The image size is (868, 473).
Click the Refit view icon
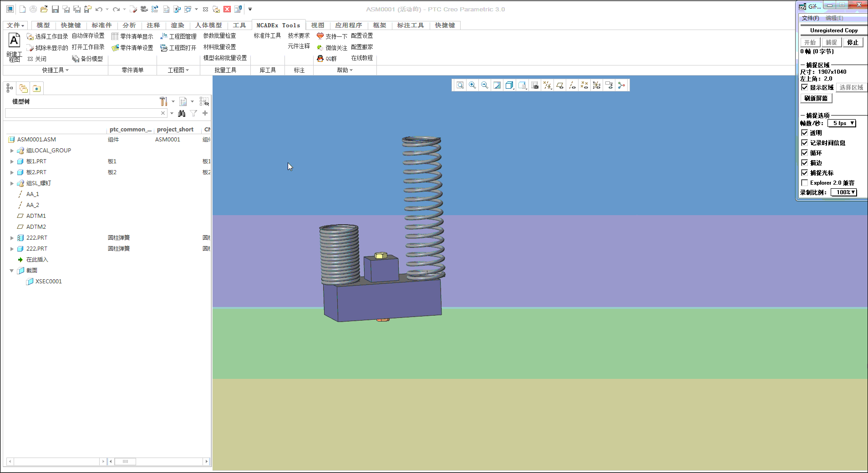pyautogui.click(x=460, y=85)
